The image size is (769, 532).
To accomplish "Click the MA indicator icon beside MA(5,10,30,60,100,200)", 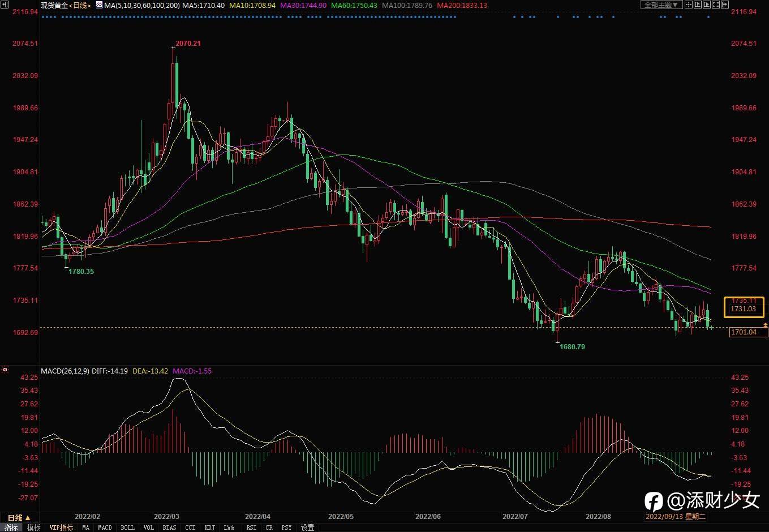I will [x=99, y=5].
